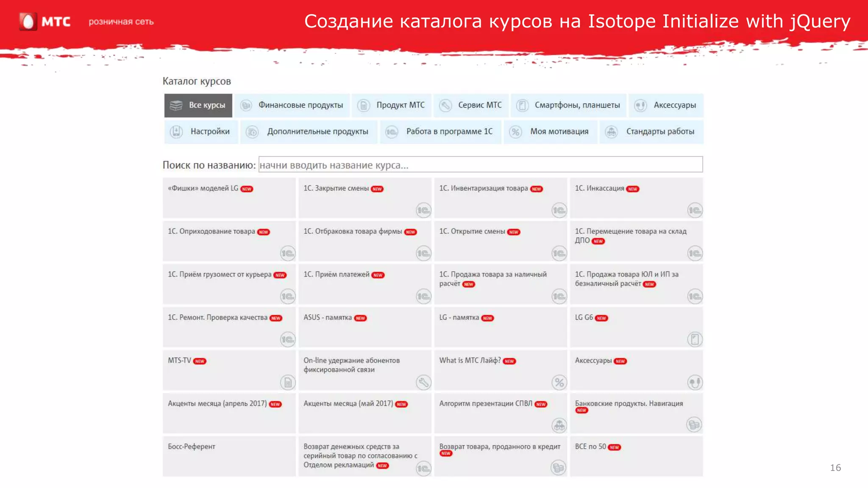This screenshot has height=488, width=868.
Task: Select the Дополнительные продукты filter button
Action: pyautogui.click(x=309, y=132)
